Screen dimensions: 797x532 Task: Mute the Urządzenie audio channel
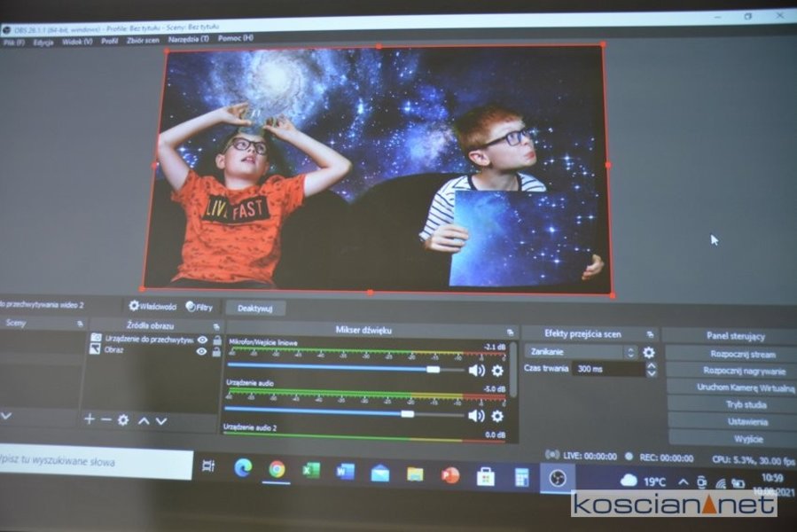[x=477, y=415]
